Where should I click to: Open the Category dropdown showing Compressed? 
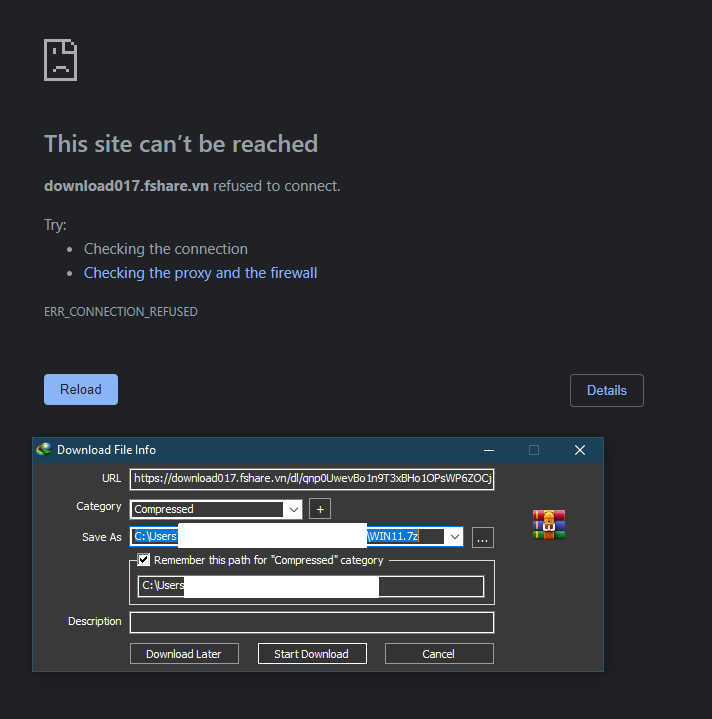click(x=216, y=509)
